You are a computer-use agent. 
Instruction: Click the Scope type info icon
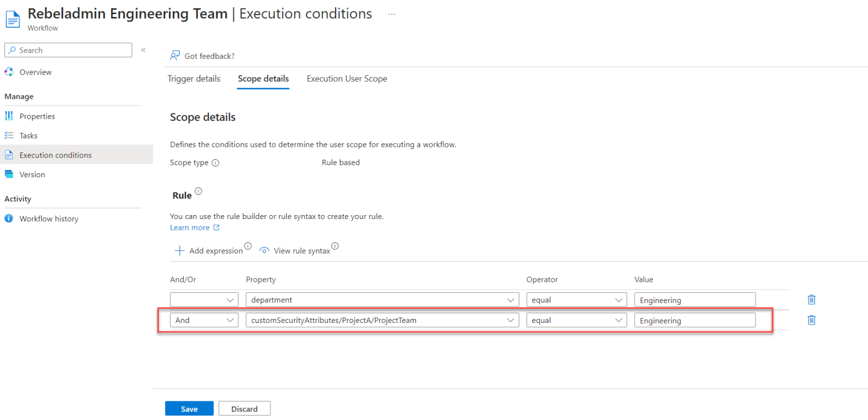[x=215, y=163]
